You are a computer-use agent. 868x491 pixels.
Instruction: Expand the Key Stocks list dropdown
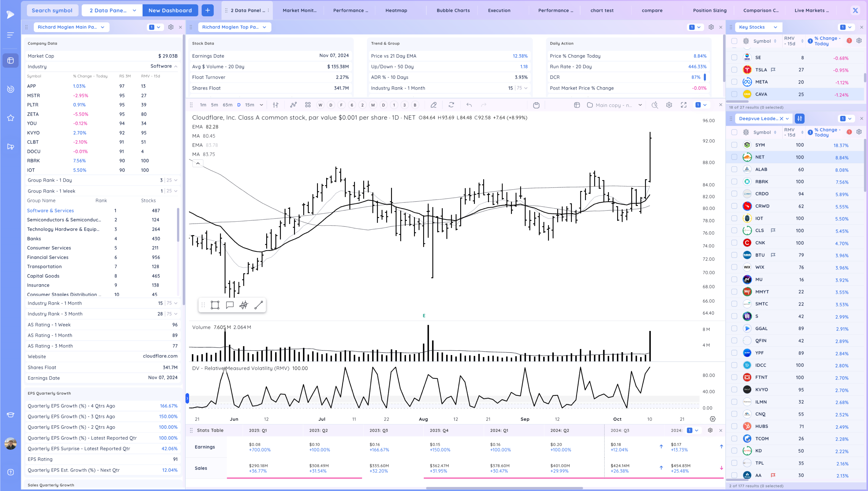pos(775,27)
